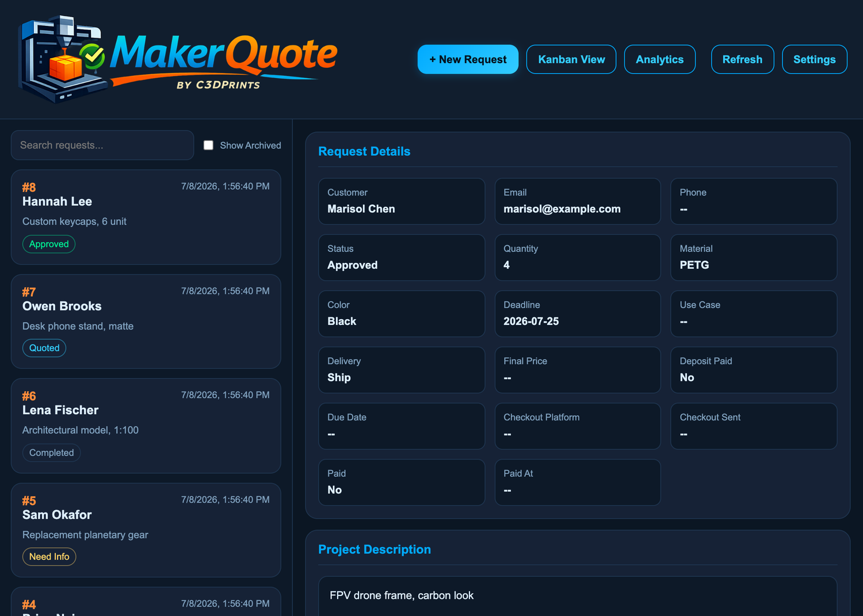Create a new request with + New Request
Image resolution: width=863 pixels, height=616 pixels.
(x=468, y=59)
